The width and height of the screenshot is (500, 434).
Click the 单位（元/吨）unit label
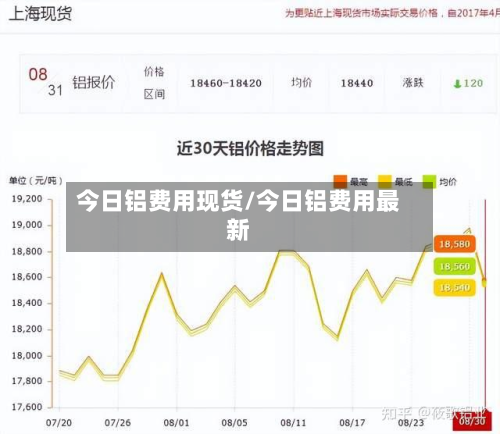(x=36, y=181)
